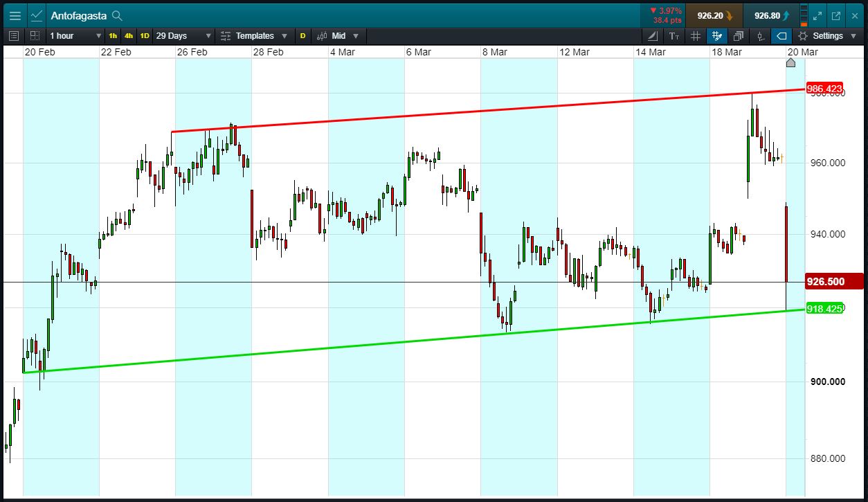Click the red 986.423 trendline label
Image resolution: width=868 pixels, height=502 pixels.
pyautogui.click(x=824, y=89)
